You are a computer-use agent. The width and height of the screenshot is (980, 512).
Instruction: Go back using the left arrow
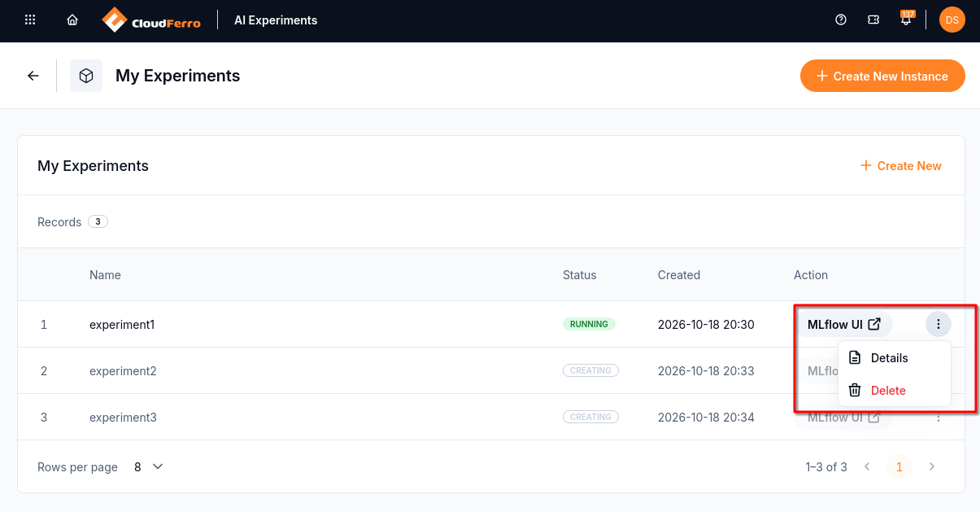[33, 76]
